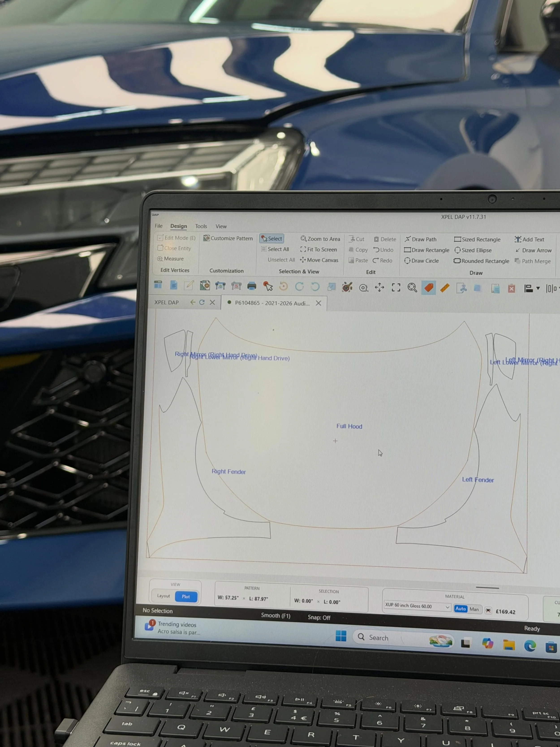Refresh the XPEL DAP tab

[202, 302]
